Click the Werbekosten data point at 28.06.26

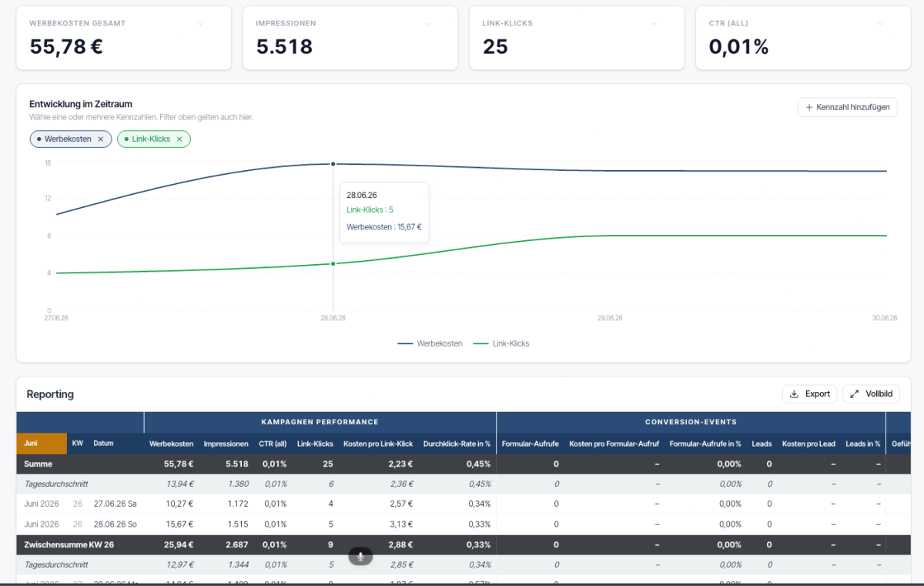point(333,164)
